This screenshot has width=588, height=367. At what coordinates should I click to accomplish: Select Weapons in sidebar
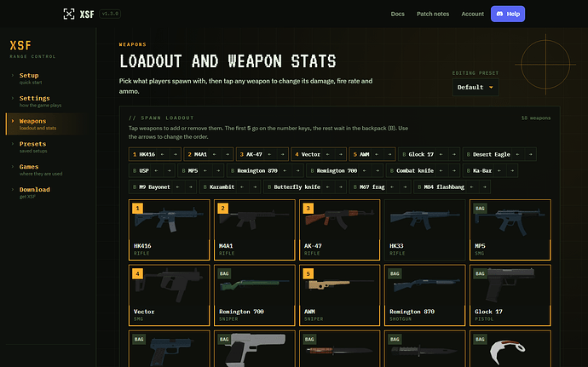coord(47,124)
